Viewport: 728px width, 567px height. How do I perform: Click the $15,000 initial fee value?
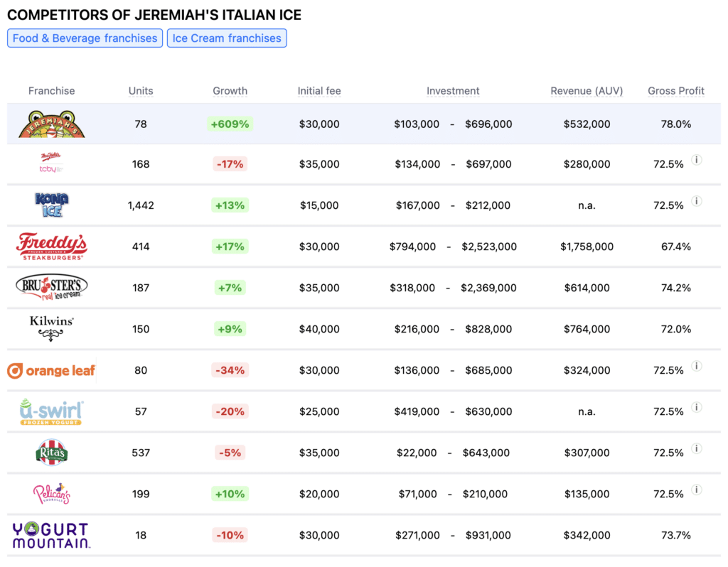(319, 205)
